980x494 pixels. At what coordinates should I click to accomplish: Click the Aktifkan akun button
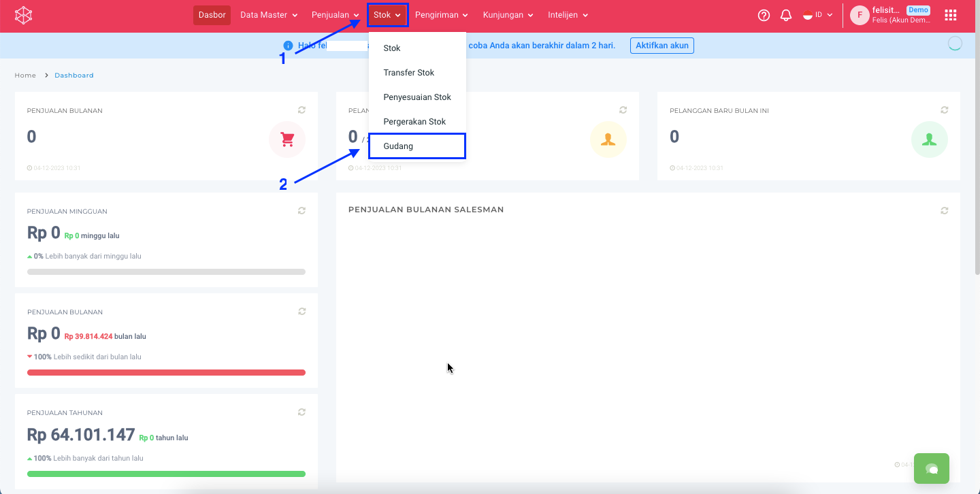[661, 46]
